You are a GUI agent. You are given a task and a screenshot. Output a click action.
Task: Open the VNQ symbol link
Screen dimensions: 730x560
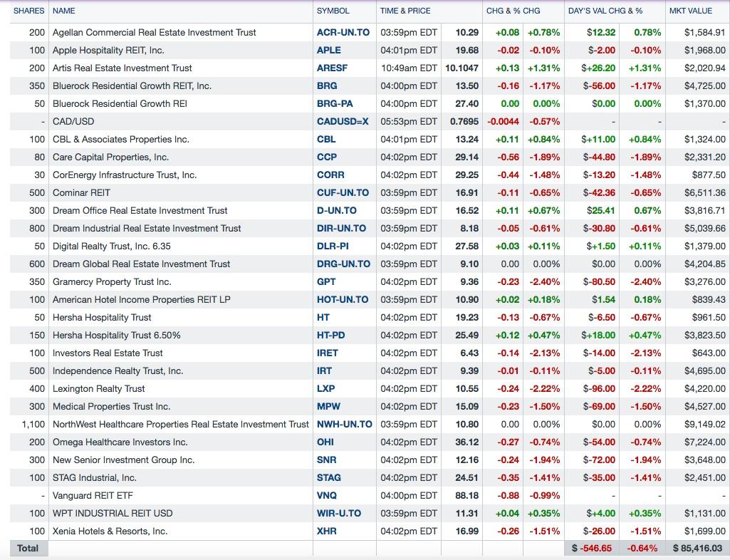click(x=327, y=496)
